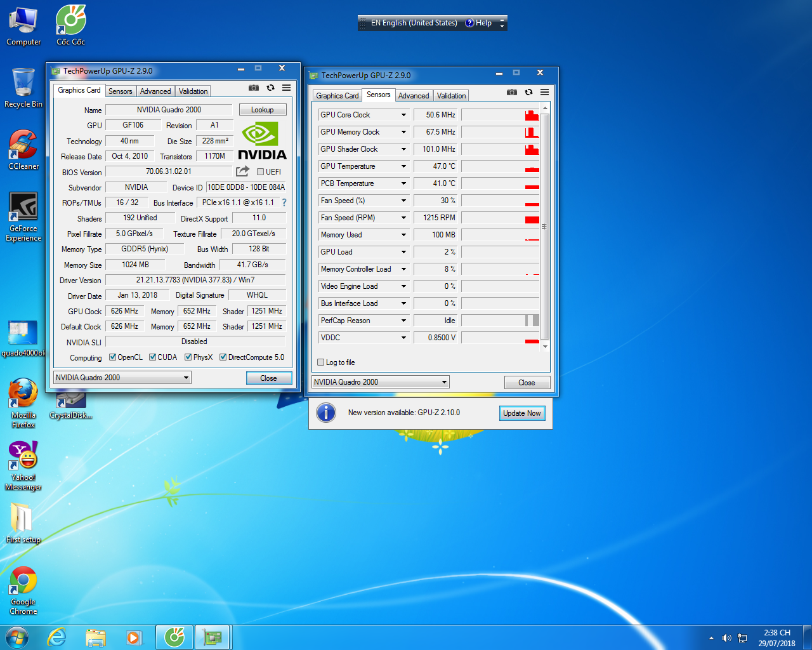Expand PerfCap Reason sensor dropdown
This screenshot has height=650, width=812.
pos(403,321)
